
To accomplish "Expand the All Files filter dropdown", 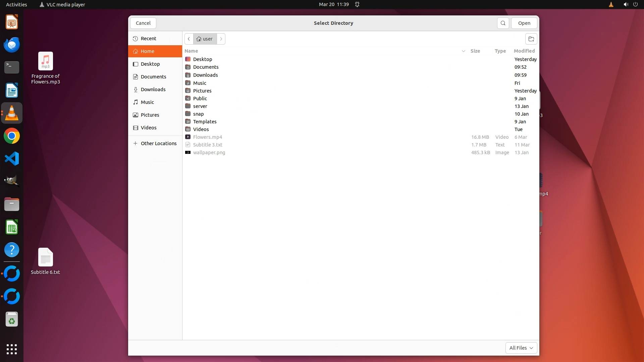I will click(x=521, y=348).
